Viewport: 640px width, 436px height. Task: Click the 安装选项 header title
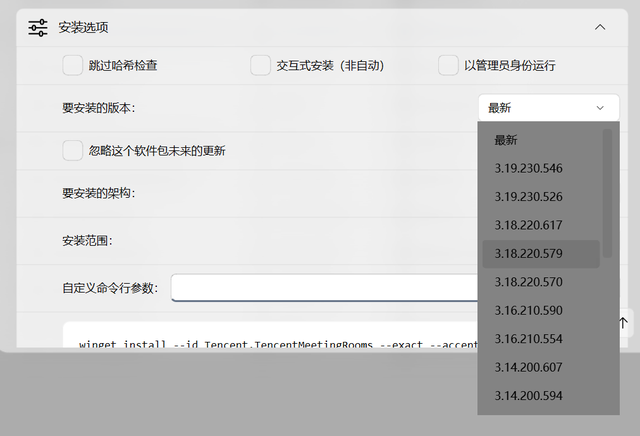(83, 27)
